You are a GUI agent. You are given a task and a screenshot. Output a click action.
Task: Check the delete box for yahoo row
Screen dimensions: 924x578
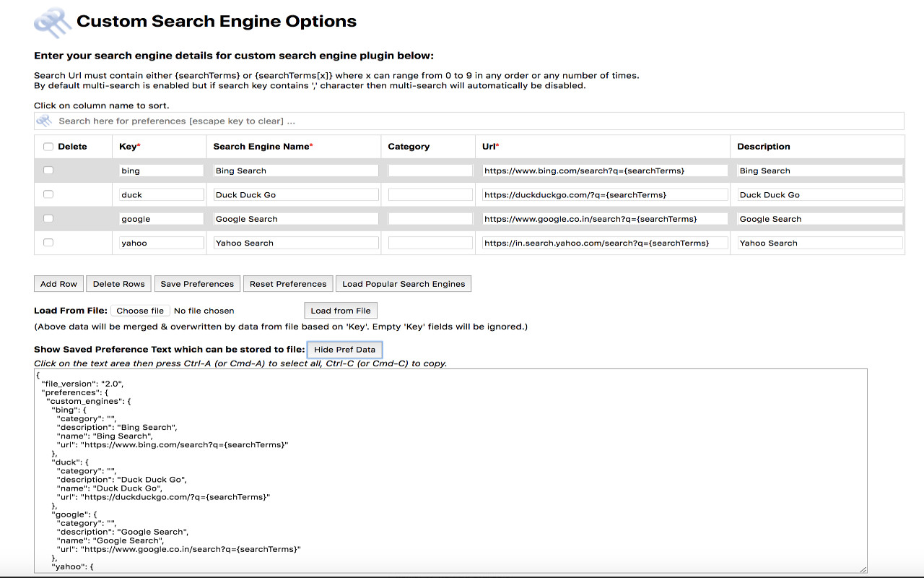[x=48, y=243]
